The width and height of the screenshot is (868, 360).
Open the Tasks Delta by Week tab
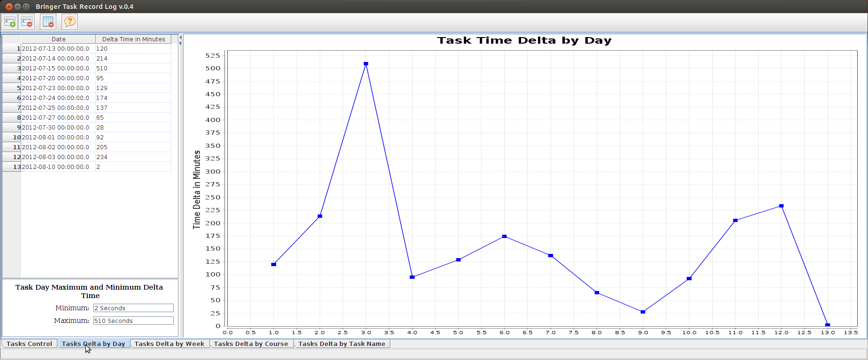[x=169, y=344]
